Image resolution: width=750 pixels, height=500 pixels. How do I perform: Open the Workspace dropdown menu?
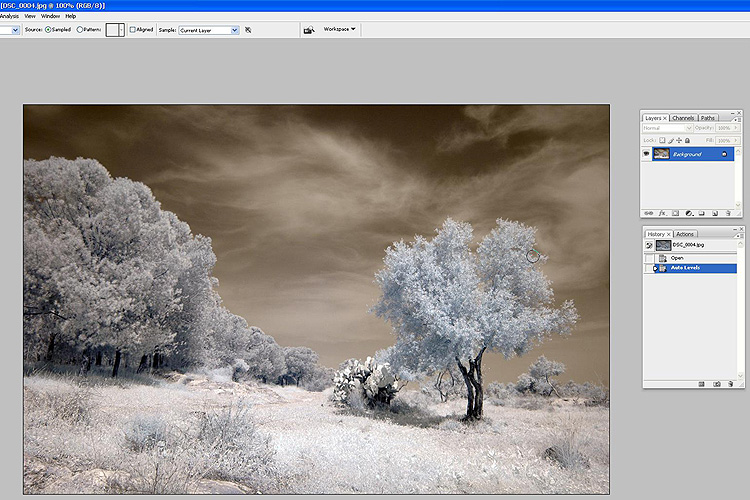pos(339,29)
